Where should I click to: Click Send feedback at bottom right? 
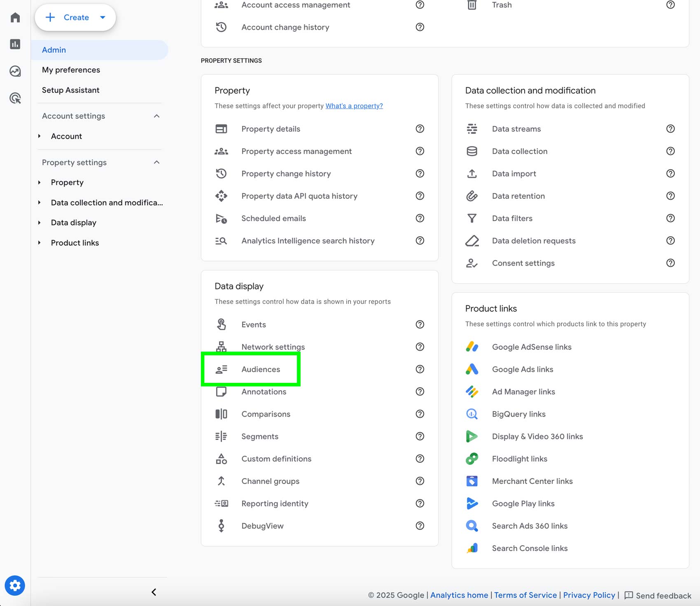coord(663,595)
